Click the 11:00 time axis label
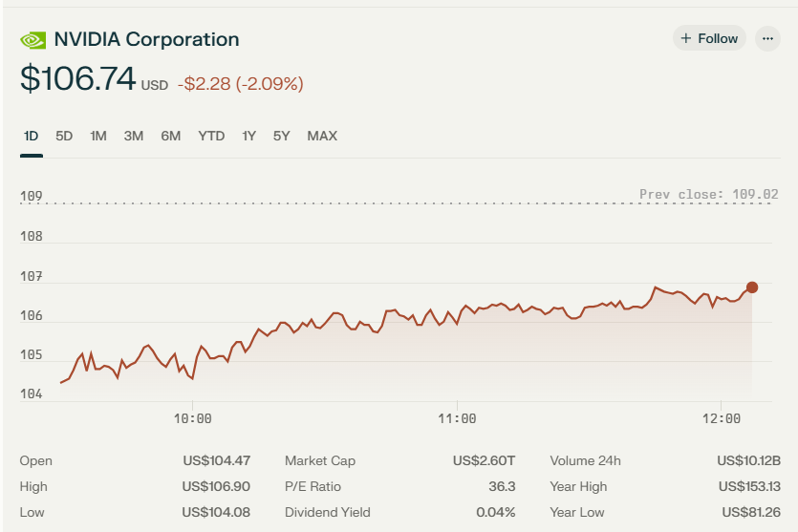Screen dimensions: 798x532 tap(457, 418)
